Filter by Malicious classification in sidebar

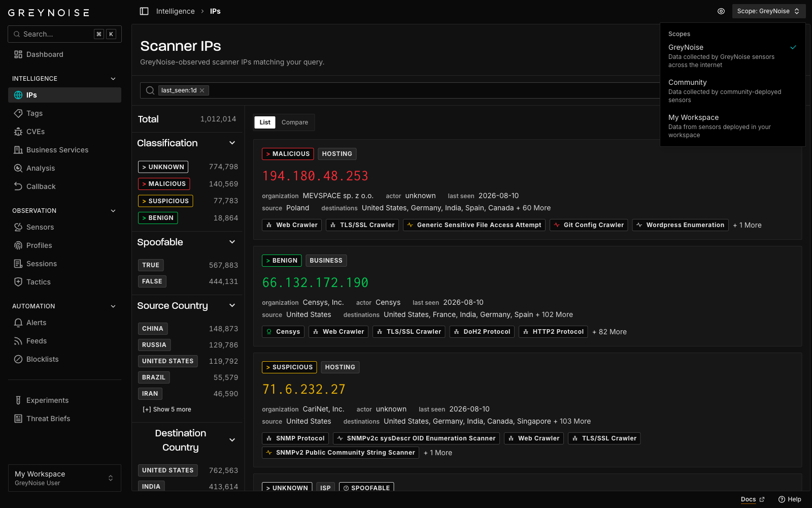(x=164, y=184)
